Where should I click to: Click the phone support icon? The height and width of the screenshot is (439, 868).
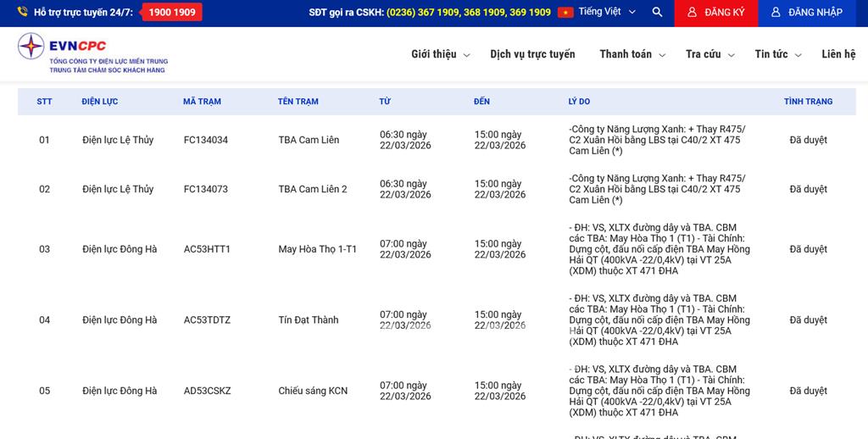(x=22, y=13)
